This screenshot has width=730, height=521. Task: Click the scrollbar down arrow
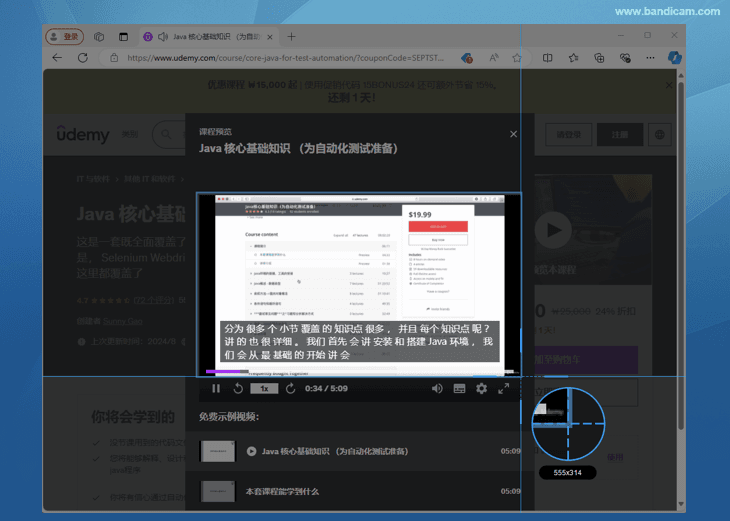pos(681,504)
